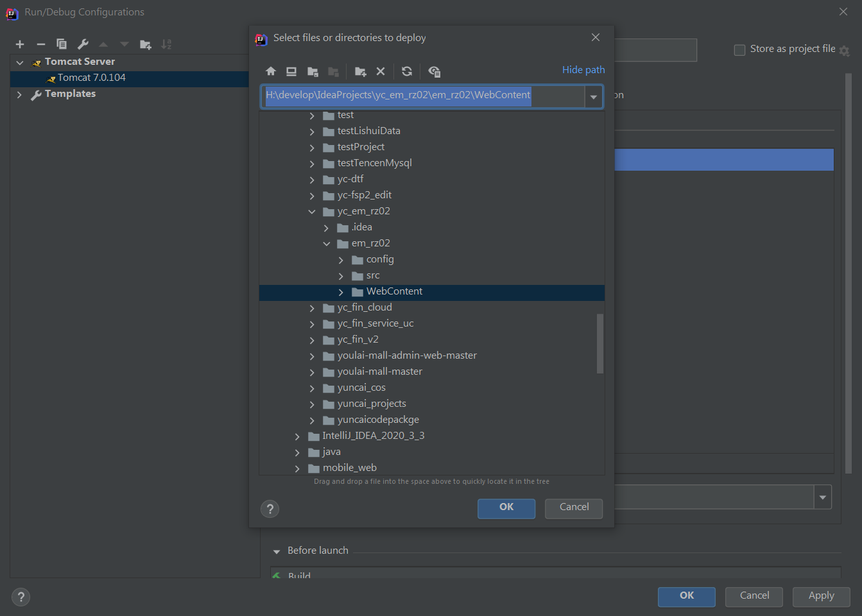This screenshot has height=616, width=862.
Task: Click the gear icon beside Store as project file
Action: pos(845,51)
